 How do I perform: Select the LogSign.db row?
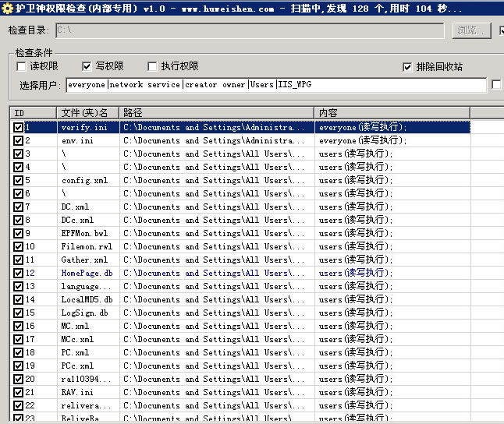(84, 313)
